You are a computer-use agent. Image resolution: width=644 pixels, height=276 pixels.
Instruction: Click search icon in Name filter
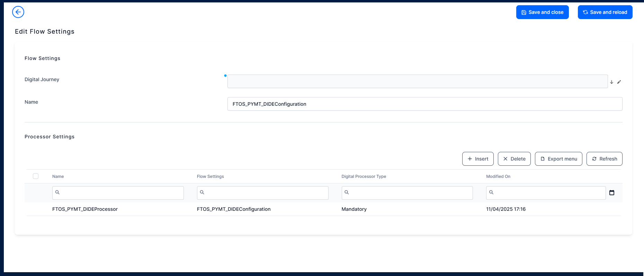57,192
